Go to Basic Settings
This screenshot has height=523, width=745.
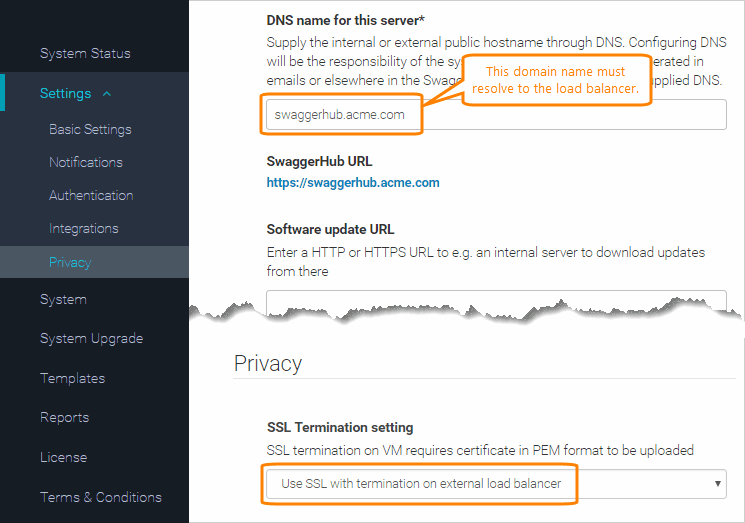tap(90, 129)
